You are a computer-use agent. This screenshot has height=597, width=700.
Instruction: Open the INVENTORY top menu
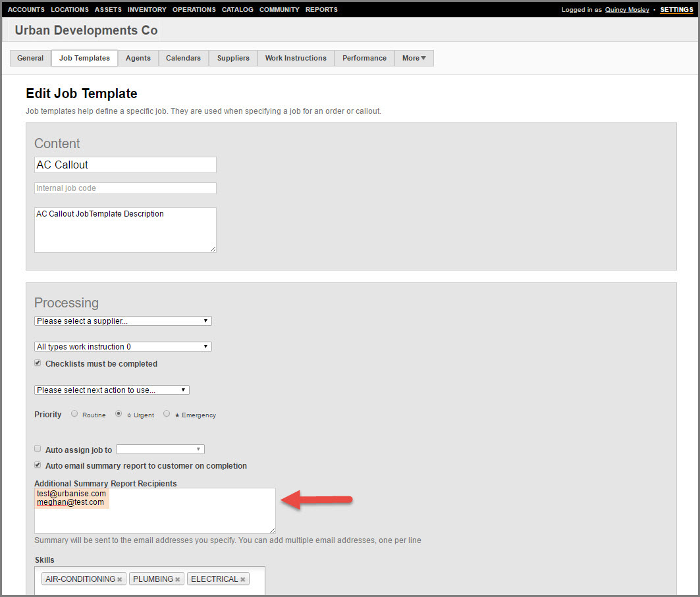(147, 10)
